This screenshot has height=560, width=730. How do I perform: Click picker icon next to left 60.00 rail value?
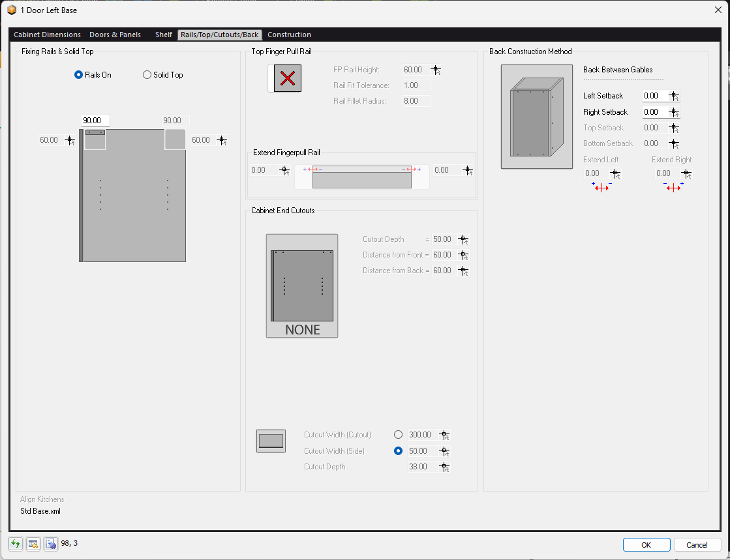(70, 140)
